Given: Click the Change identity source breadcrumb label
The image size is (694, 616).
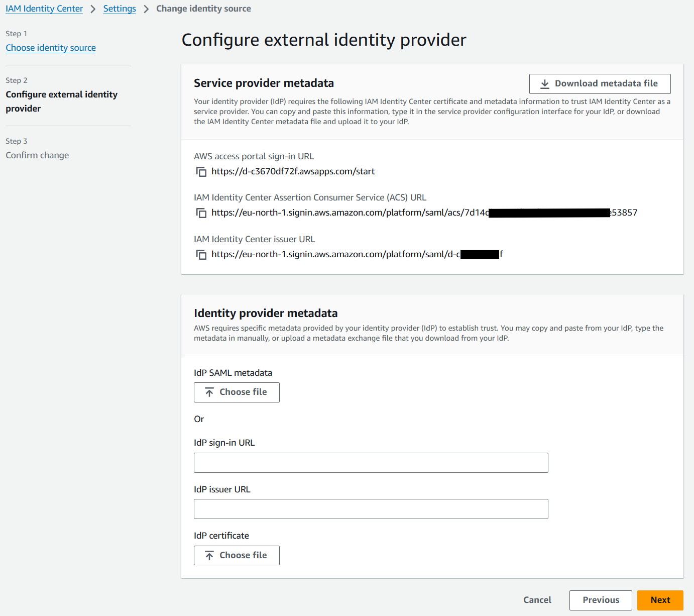Looking at the screenshot, I should click(x=203, y=9).
